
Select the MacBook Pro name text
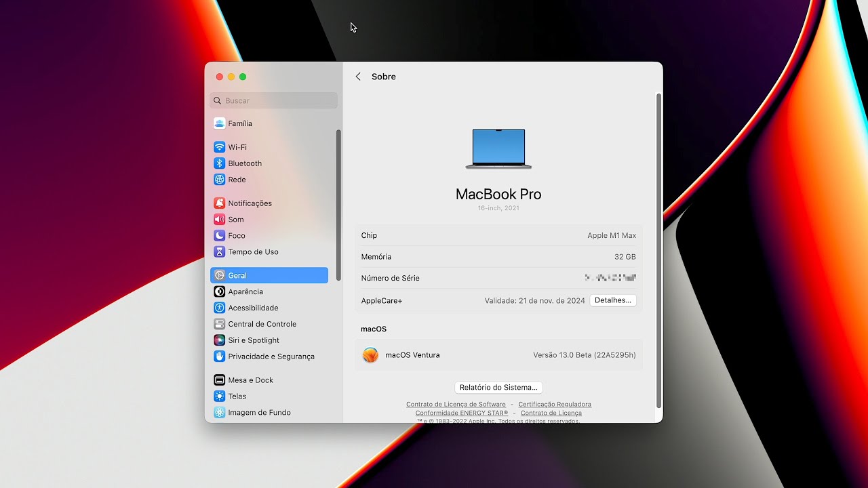tap(498, 194)
